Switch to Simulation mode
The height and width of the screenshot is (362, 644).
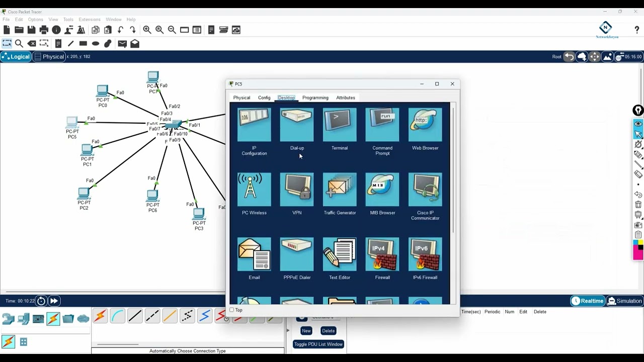coord(625,301)
